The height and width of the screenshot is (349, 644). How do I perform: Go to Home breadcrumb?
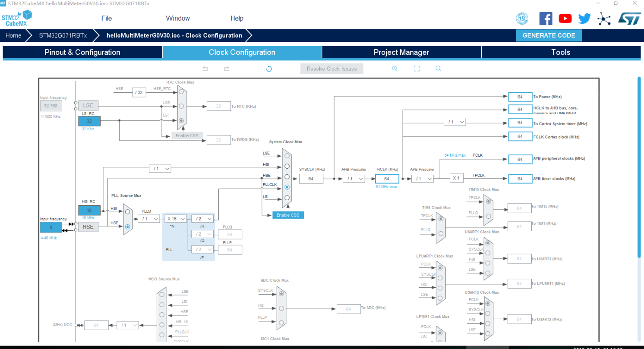coord(13,35)
